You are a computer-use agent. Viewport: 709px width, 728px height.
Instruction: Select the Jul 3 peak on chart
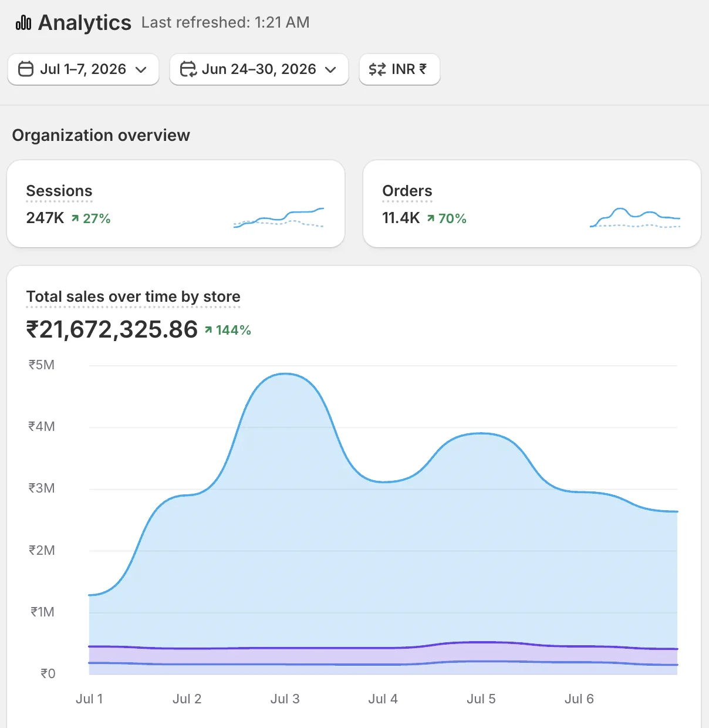pos(285,374)
